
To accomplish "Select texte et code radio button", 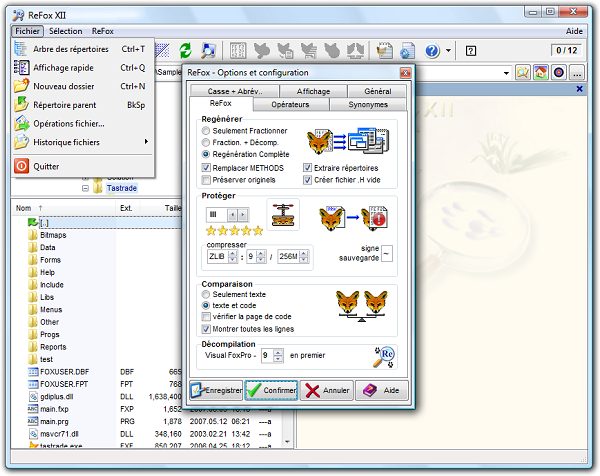I will (x=206, y=305).
